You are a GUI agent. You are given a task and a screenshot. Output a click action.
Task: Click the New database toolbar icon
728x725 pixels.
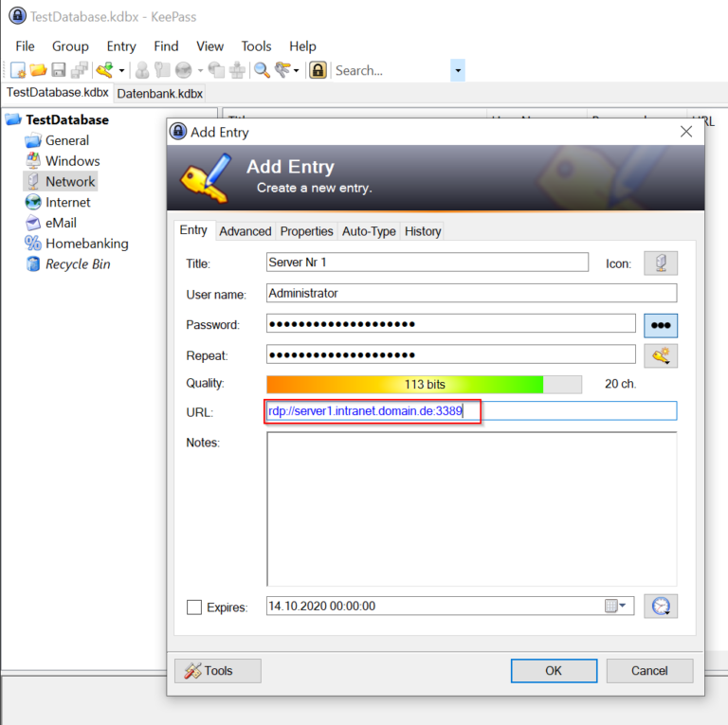18,70
